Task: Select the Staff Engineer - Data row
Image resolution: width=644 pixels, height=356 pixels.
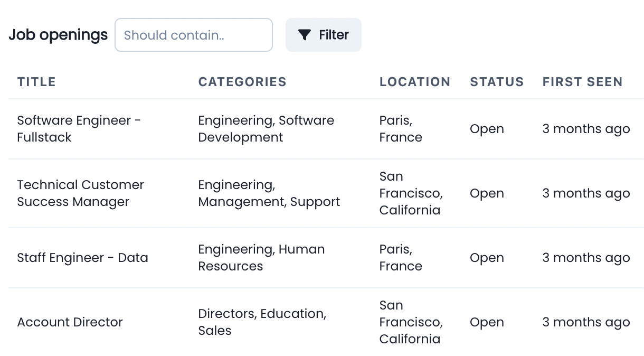Action: (82, 258)
